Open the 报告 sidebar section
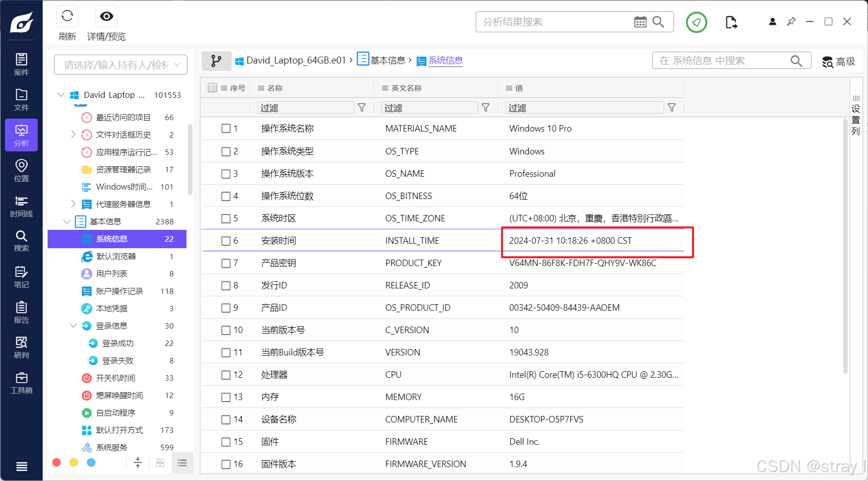Image resolution: width=868 pixels, height=481 pixels. (x=21, y=312)
